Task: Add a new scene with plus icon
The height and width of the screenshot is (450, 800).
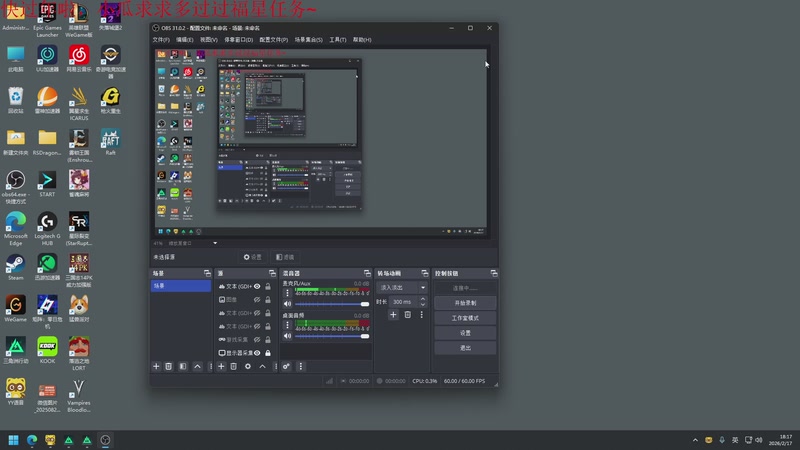Action: tap(156, 366)
